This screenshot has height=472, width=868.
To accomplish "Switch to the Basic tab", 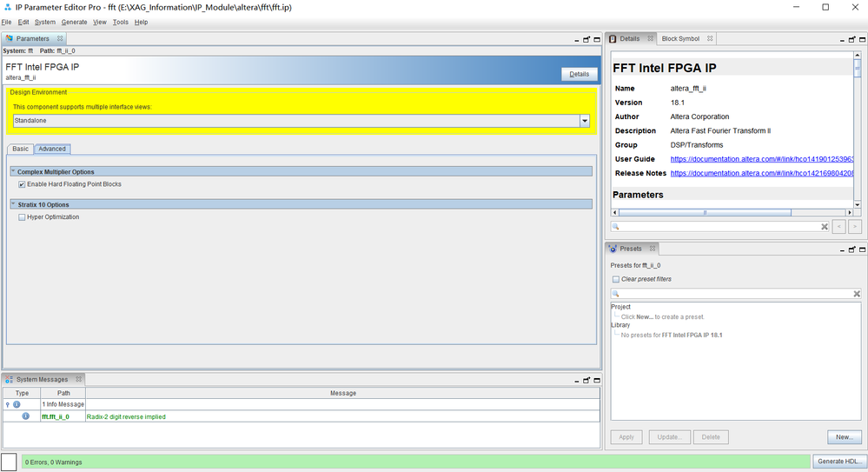I will click(21, 149).
